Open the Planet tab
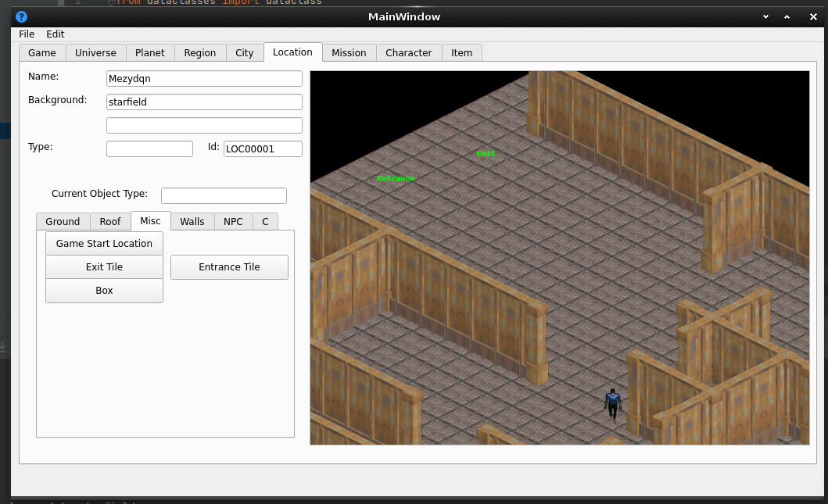 click(x=149, y=52)
